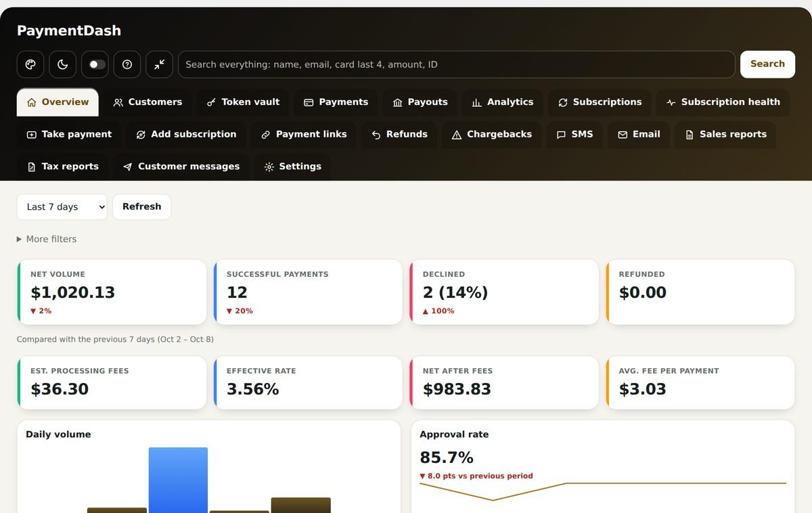Switch to the Analytics tab
Viewport: 812px width, 513px height.
click(x=503, y=102)
